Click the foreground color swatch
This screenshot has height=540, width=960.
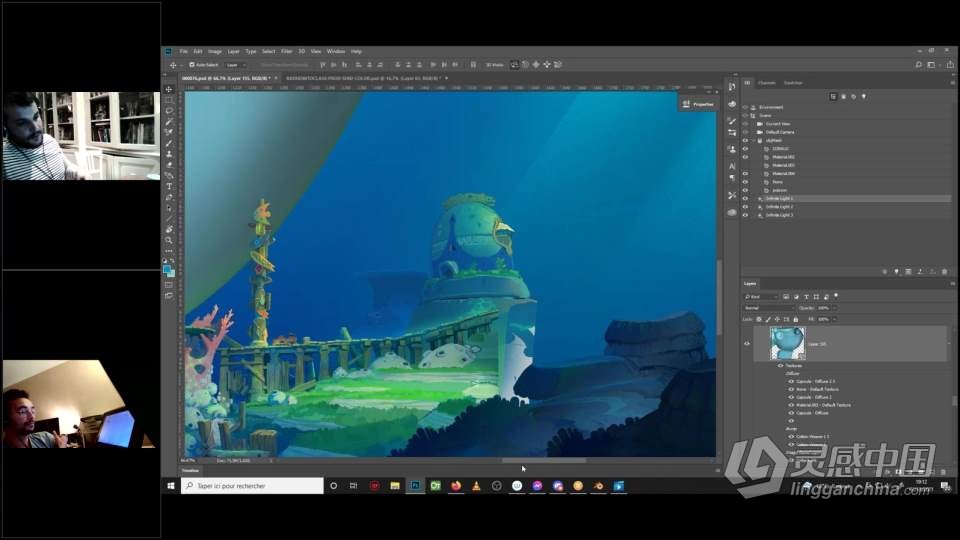(x=167, y=269)
